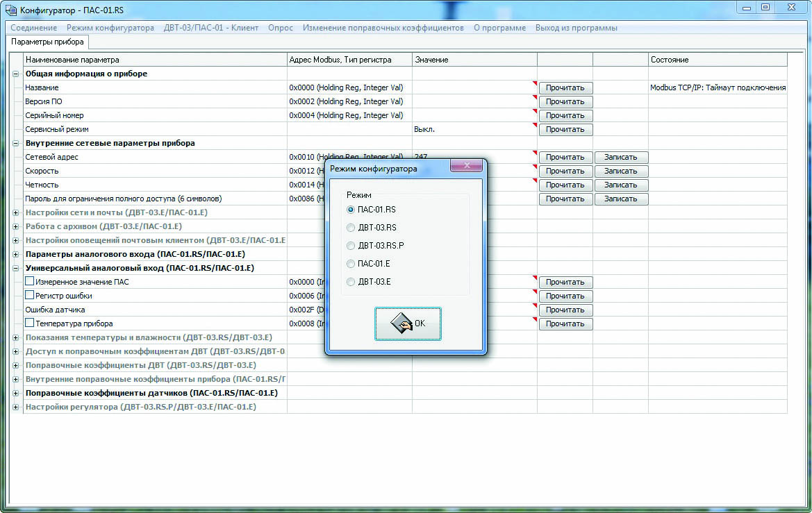Collapse Общая информация о приборе section
Viewport: 812px width, 513px height.
pyautogui.click(x=16, y=74)
